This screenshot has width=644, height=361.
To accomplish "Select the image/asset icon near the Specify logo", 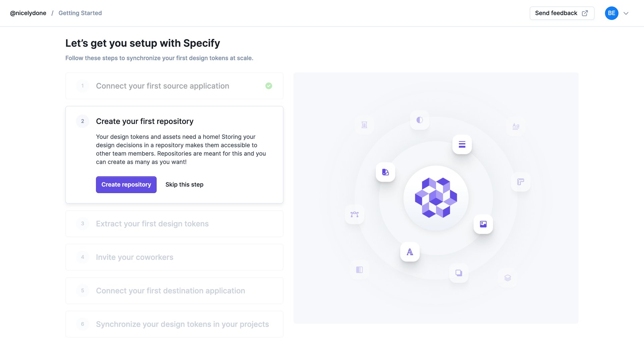I will 483,224.
